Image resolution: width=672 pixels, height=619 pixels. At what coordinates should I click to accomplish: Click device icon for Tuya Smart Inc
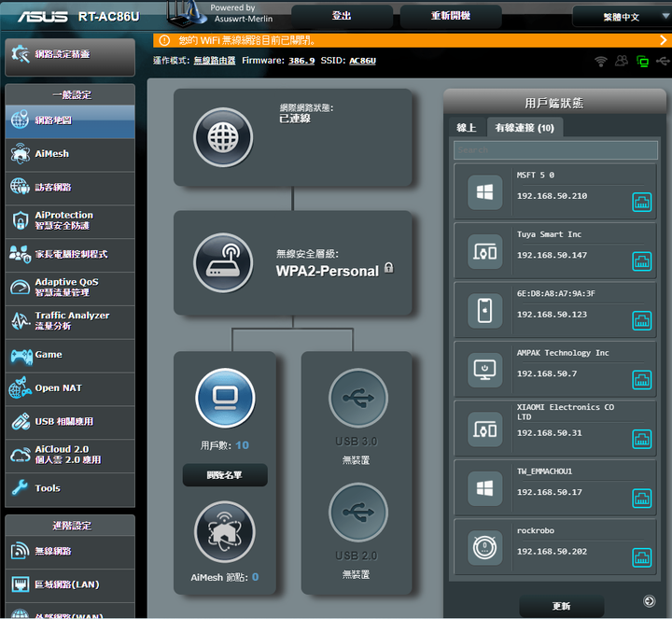coord(484,252)
